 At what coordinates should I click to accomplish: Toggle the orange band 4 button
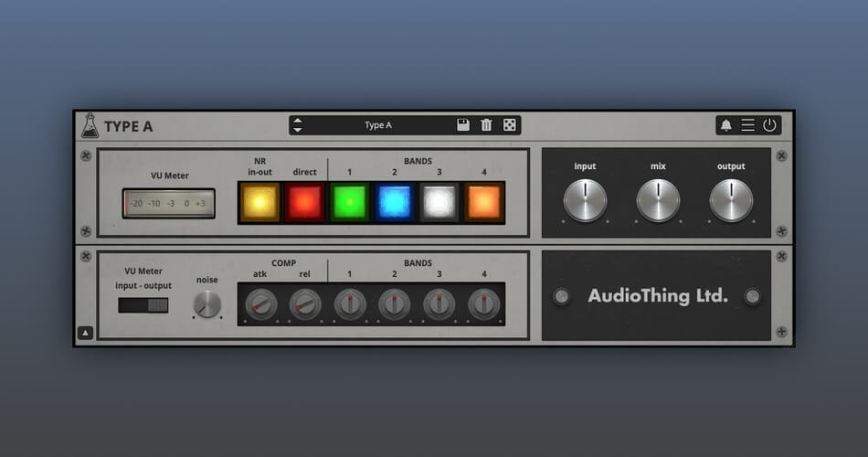click(x=484, y=202)
